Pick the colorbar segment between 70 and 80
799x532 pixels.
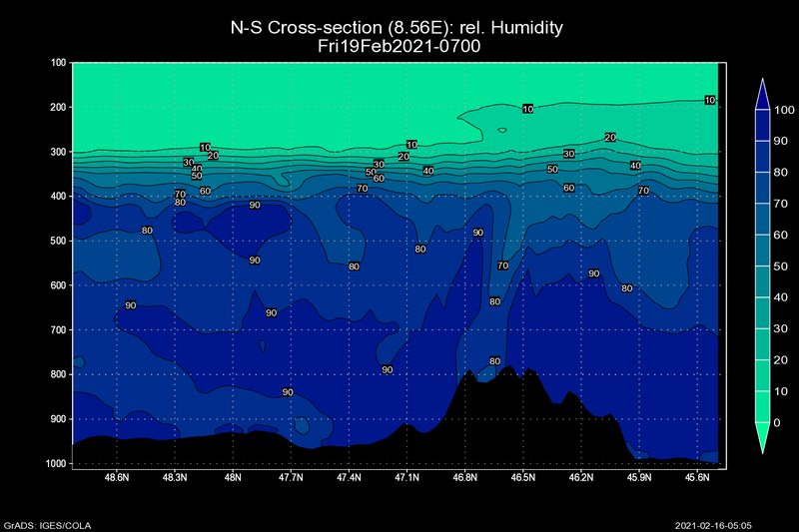click(762, 188)
